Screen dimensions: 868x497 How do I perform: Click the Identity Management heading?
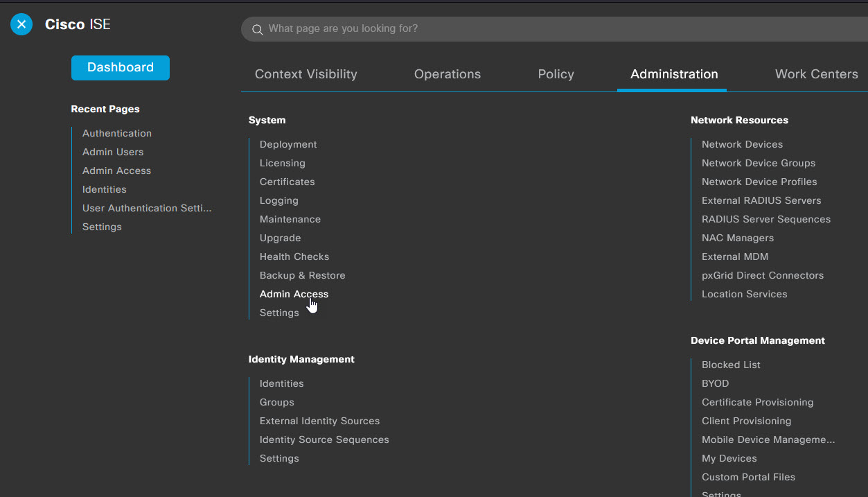pos(301,359)
